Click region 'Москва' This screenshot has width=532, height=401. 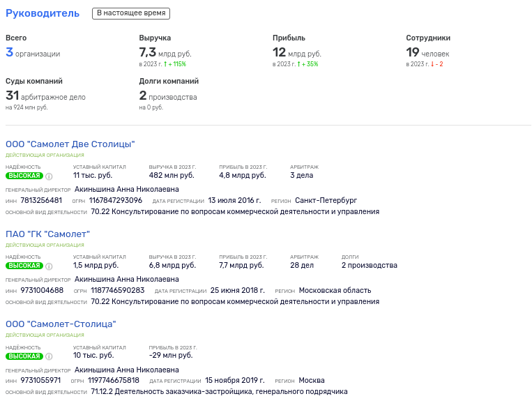[312, 380]
